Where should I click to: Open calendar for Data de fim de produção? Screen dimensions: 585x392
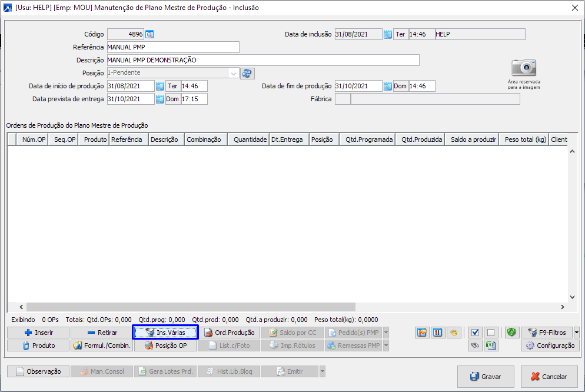point(388,86)
